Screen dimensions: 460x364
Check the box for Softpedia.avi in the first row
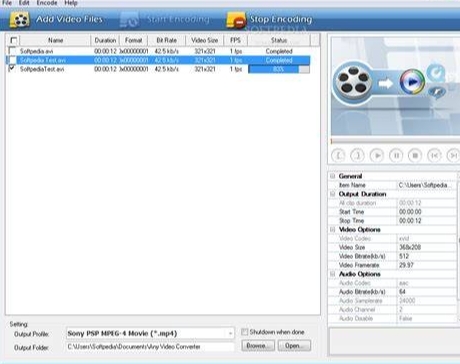pos(12,51)
